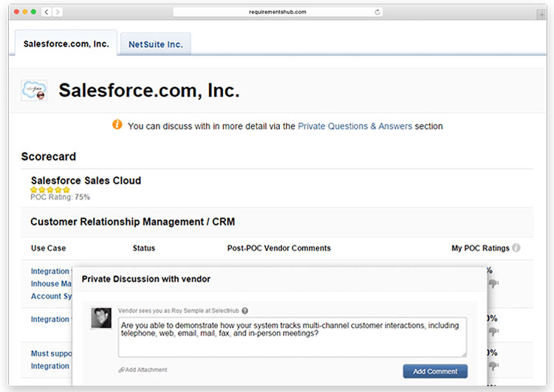Click the Add Attachment paperclip link
This screenshot has height=392, width=554.
coord(143,370)
